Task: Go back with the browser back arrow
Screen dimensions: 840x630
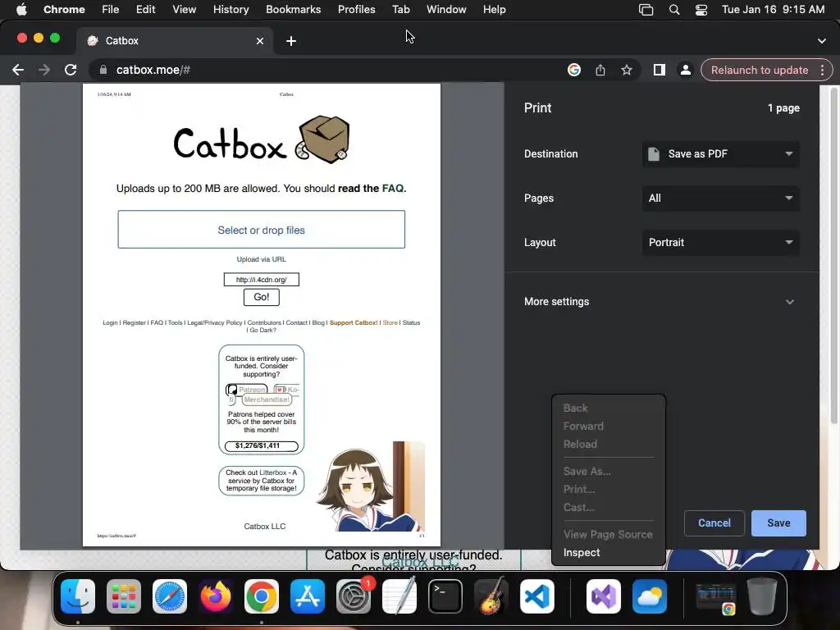Action: [18, 70]
